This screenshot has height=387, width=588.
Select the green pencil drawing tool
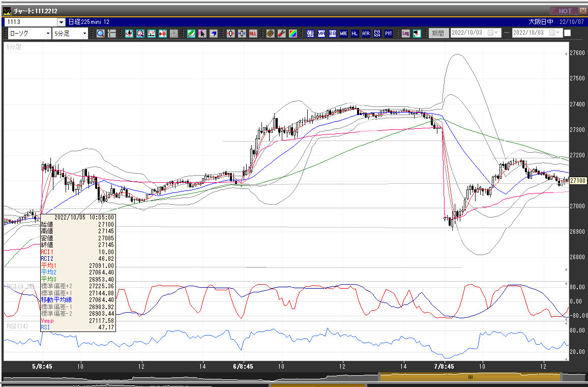pos(191,34)
